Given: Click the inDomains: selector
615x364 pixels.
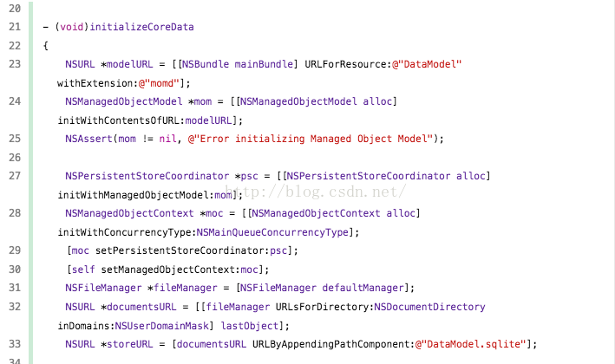Looking at the screenshot, I should coord(86,326).
